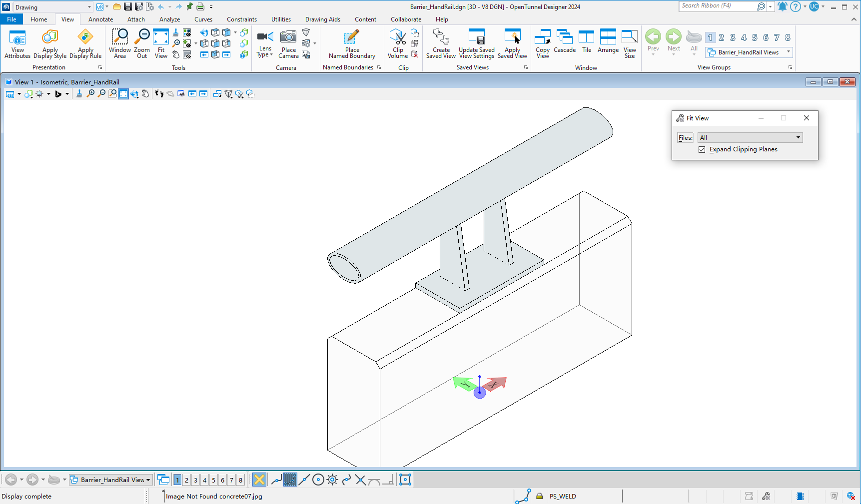861x504 pixels.
Task: Select the Apply Display Style tool
Action: pyautogui.click(x=50, y=42)
